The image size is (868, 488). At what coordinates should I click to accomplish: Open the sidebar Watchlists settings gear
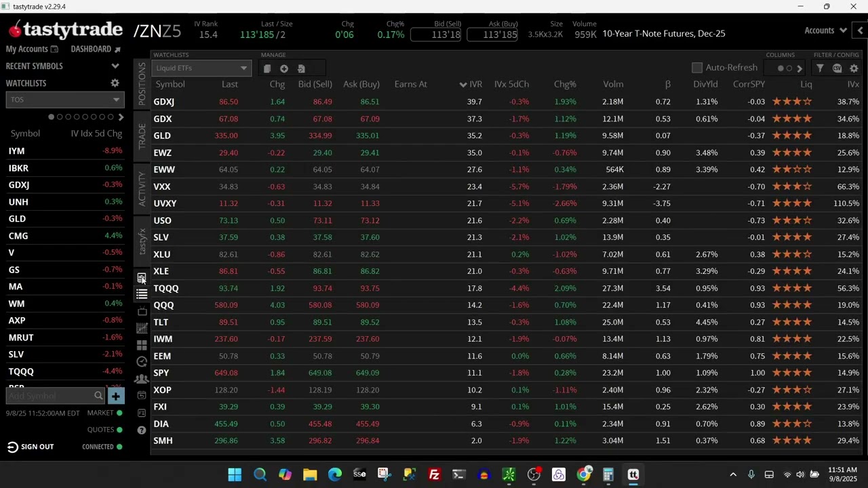click(115, 83)
